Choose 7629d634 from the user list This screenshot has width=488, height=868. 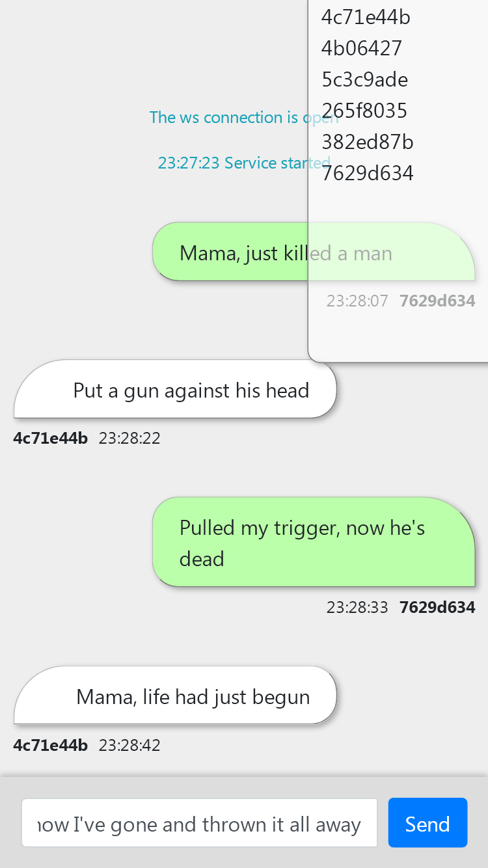(368, 173)
